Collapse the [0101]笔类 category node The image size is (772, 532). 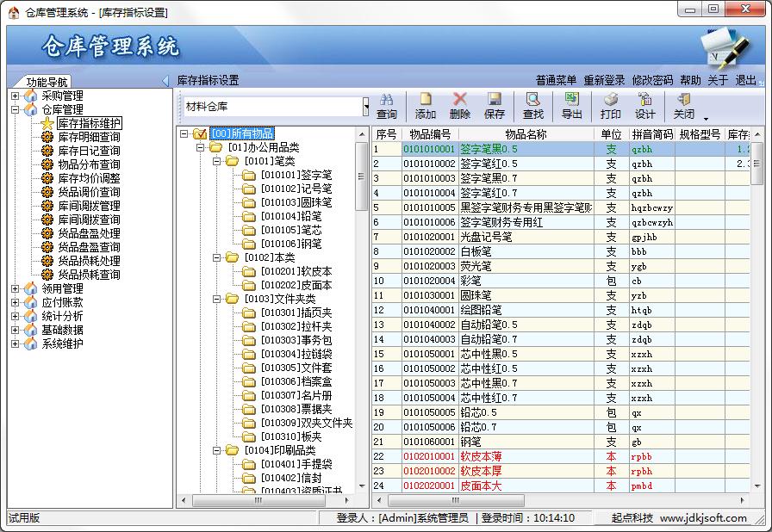point(216,161)
